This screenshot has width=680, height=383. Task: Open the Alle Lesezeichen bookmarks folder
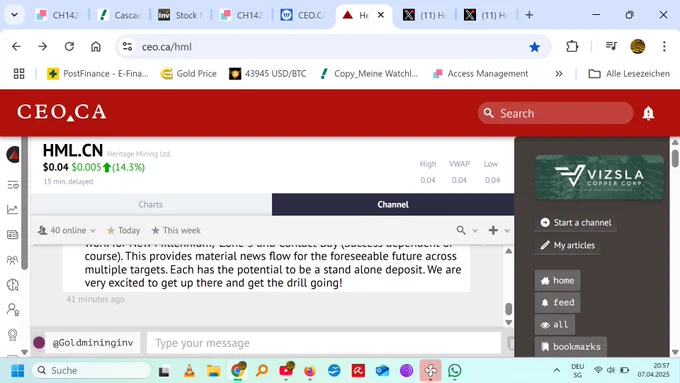[x=629, y=74]
